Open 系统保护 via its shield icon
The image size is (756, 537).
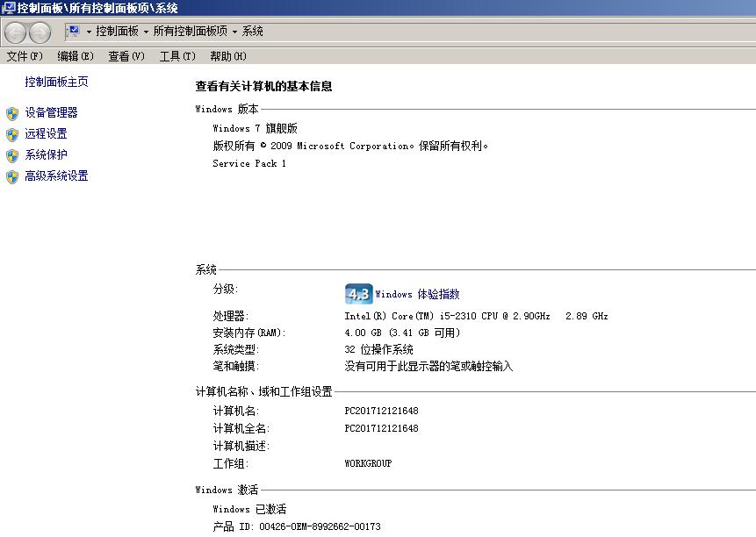coord(11,154)
